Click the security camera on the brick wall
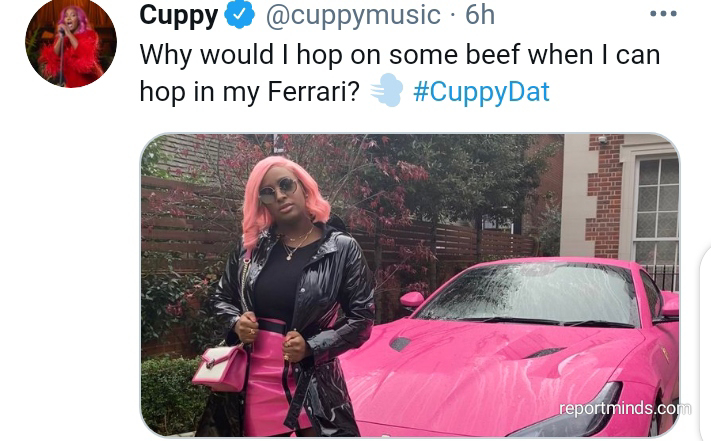This screenshot has width=711, height=441. coord(603,140)
